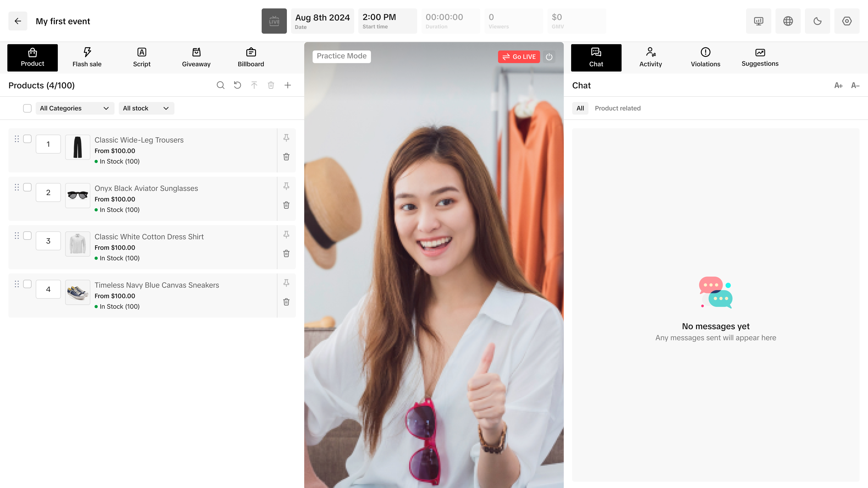Switch to the Flash sale tab
Screen dimensions: 868x488
(x=87, y=58)
